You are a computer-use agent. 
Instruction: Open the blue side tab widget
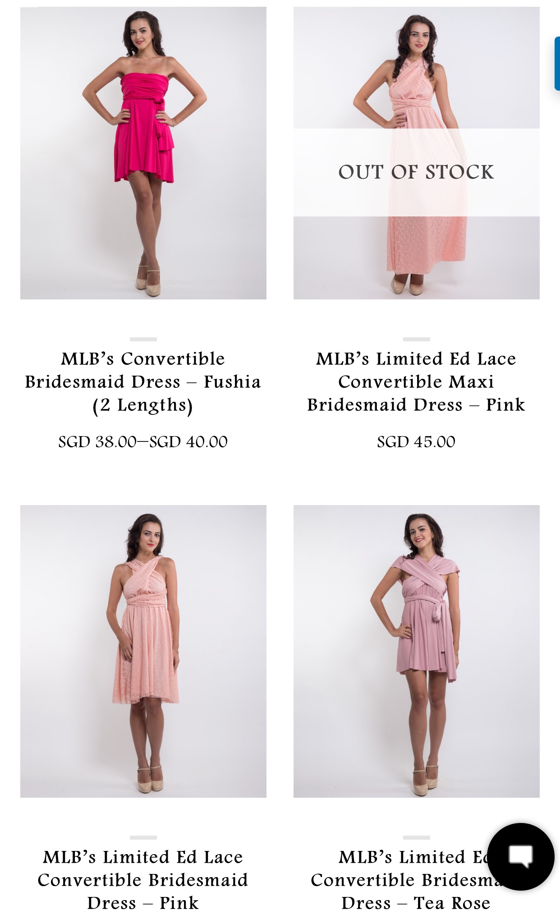tap(557, 64)
